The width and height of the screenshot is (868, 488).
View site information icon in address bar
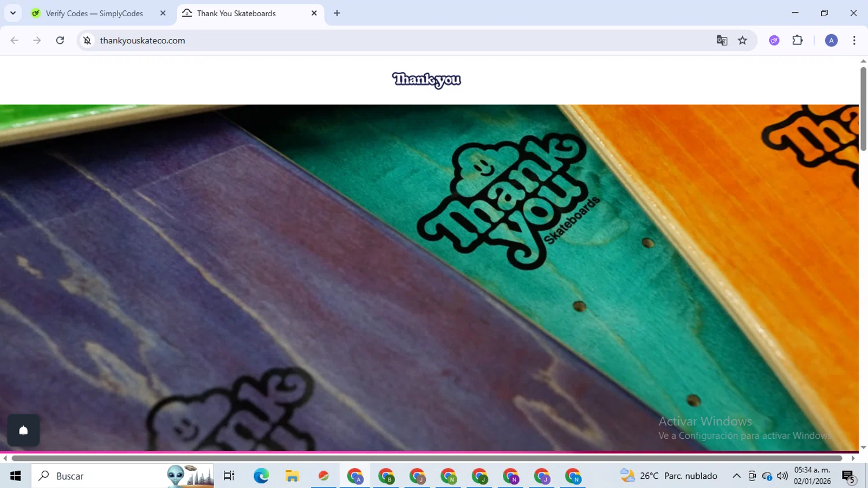(87, 41)
